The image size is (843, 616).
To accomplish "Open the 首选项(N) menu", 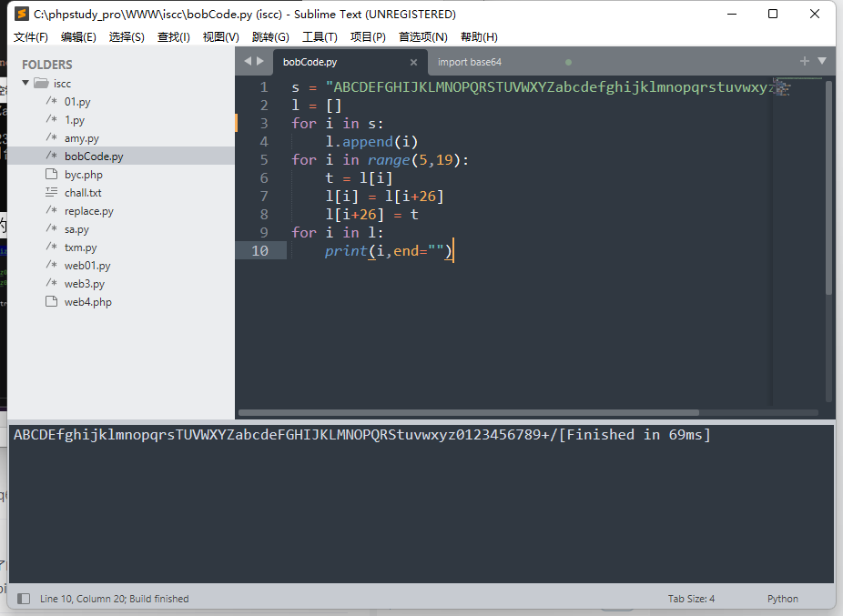I will tap(422, 37).
